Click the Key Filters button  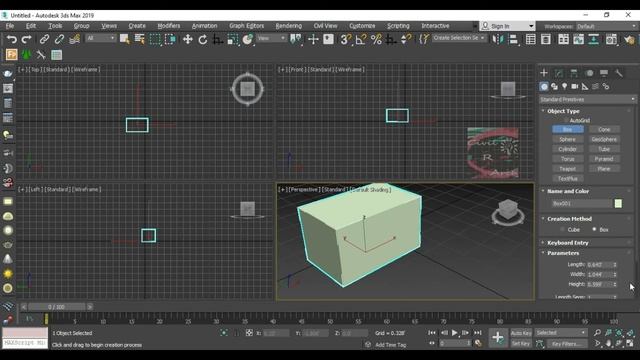click(x=567, y=344)
